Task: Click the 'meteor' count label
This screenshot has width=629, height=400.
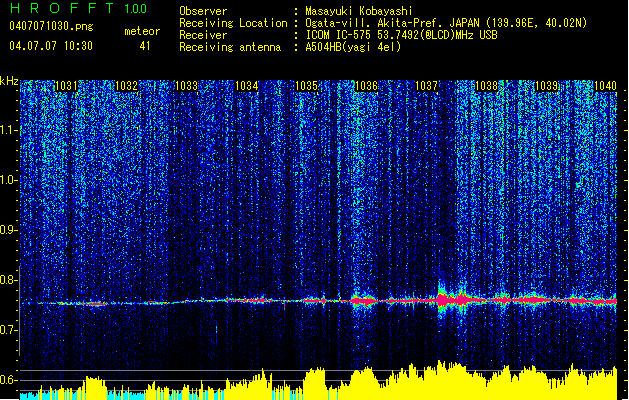Action: [x=142, y=31]
